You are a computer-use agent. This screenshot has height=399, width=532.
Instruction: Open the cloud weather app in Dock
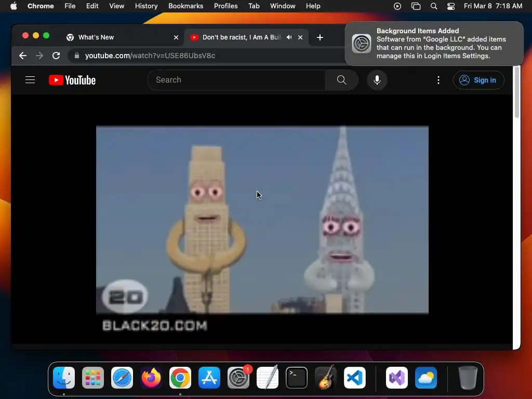pyautogui.click(x=426, y=378)
